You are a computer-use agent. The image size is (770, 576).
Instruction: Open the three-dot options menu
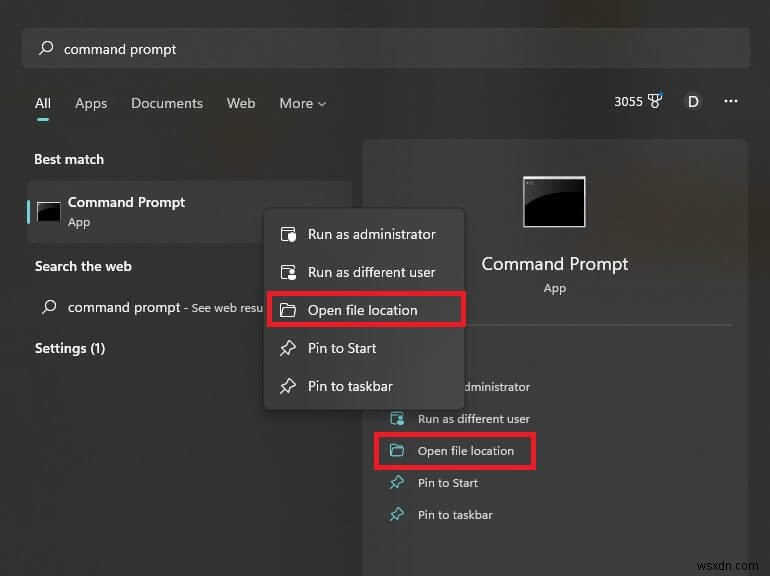[x=731, y=101]
